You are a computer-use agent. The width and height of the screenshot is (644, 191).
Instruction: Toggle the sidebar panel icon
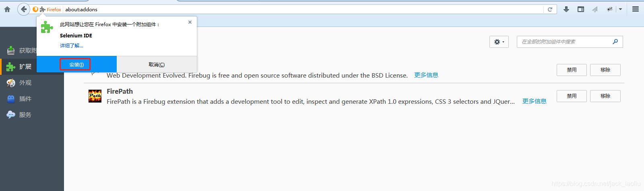[581, 9]
